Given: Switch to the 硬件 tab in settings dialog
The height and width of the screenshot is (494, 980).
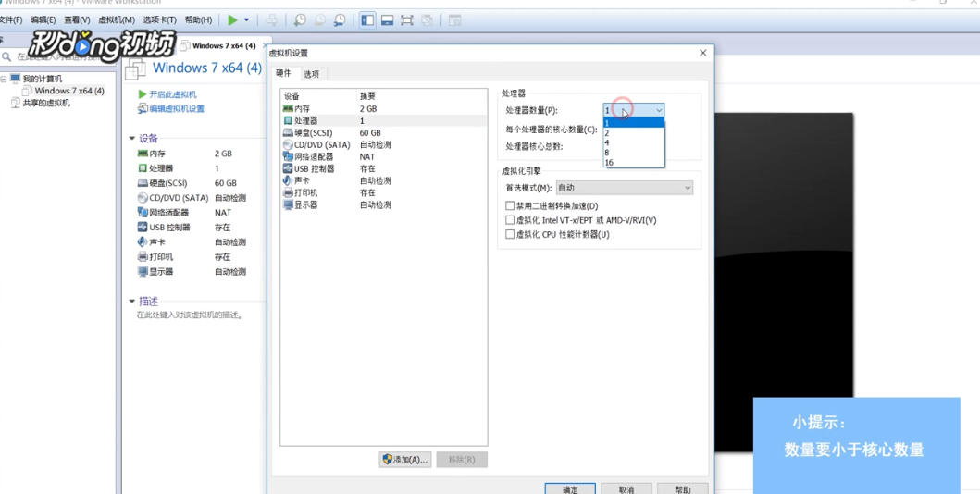Looking at the screenshot, I should point(284,74).
